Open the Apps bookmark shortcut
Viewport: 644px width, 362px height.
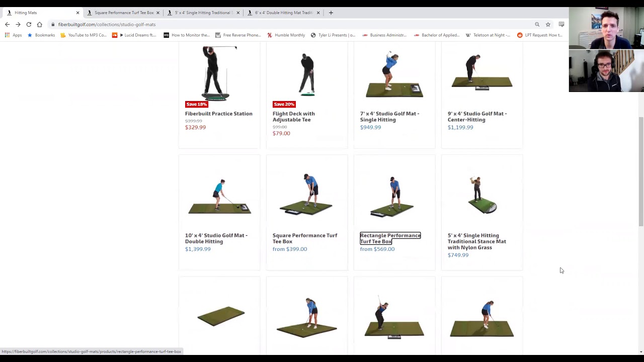(x=14, y=35)
